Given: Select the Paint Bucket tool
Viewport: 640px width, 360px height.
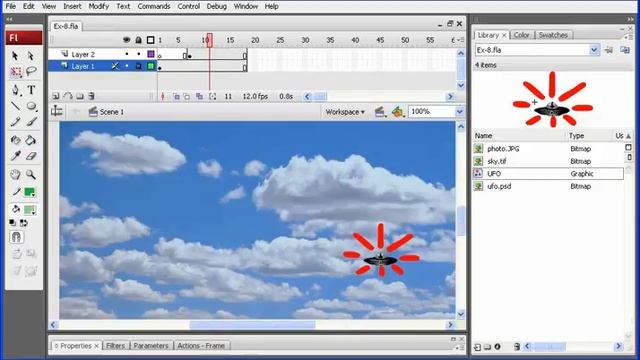Looking at the screenshot, I should [x=31, y=140].
